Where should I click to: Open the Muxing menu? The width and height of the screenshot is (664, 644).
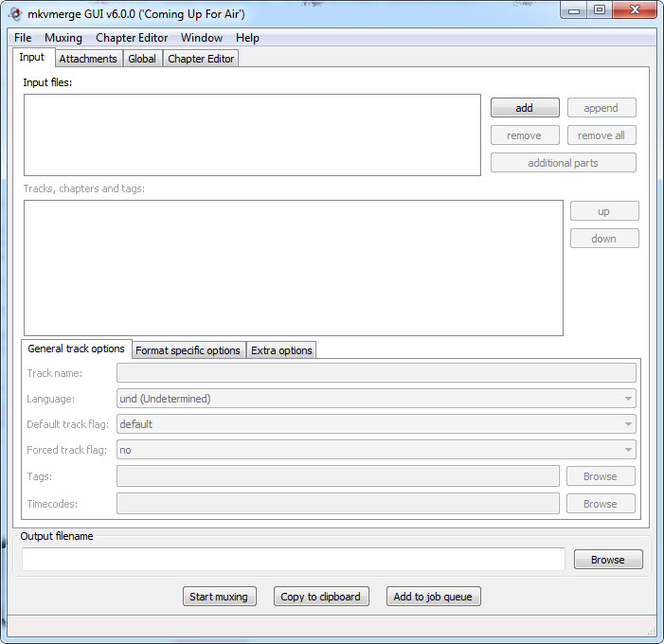(63, 38)
